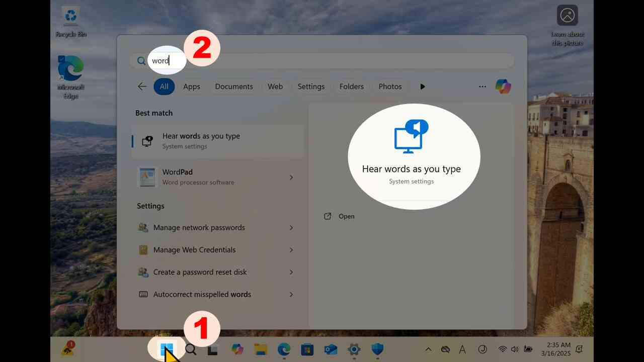Click the search text field containing word
The image size is (644, 362).
322,61
